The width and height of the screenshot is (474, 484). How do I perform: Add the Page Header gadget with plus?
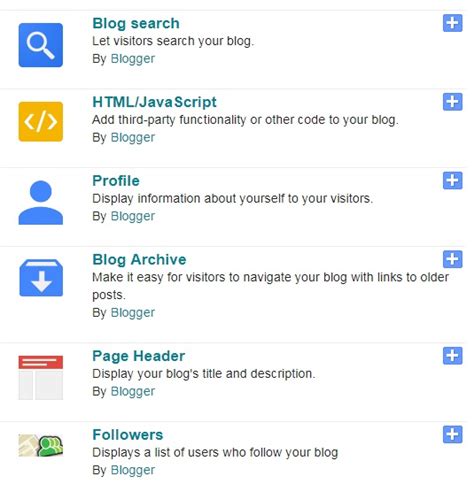click(x=452, y=356)
